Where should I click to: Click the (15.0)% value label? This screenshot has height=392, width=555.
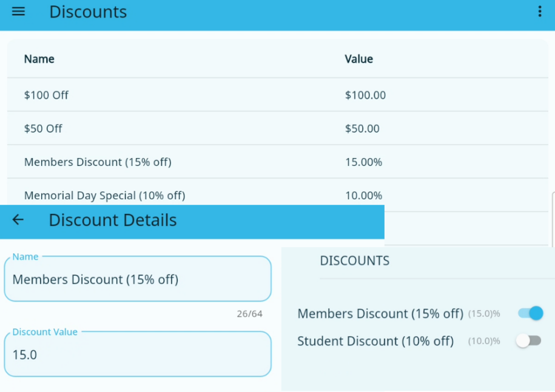483,313
